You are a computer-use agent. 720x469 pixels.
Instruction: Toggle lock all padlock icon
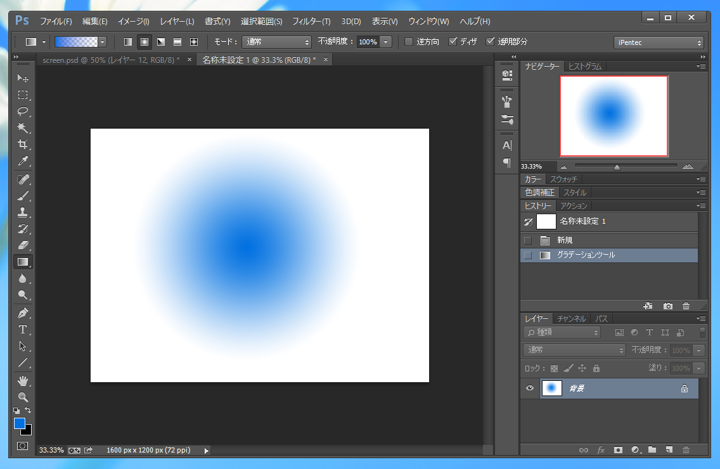(596, 368)
